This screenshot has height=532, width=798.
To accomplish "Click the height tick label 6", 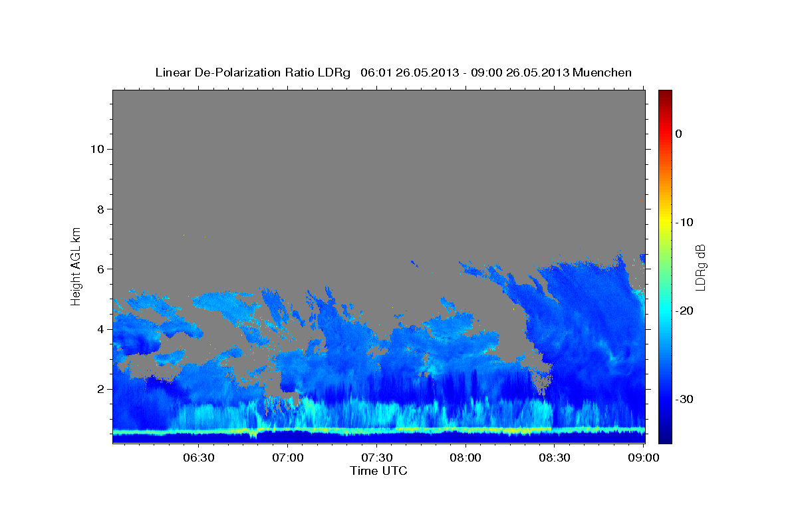I will [x=100, y=269].
